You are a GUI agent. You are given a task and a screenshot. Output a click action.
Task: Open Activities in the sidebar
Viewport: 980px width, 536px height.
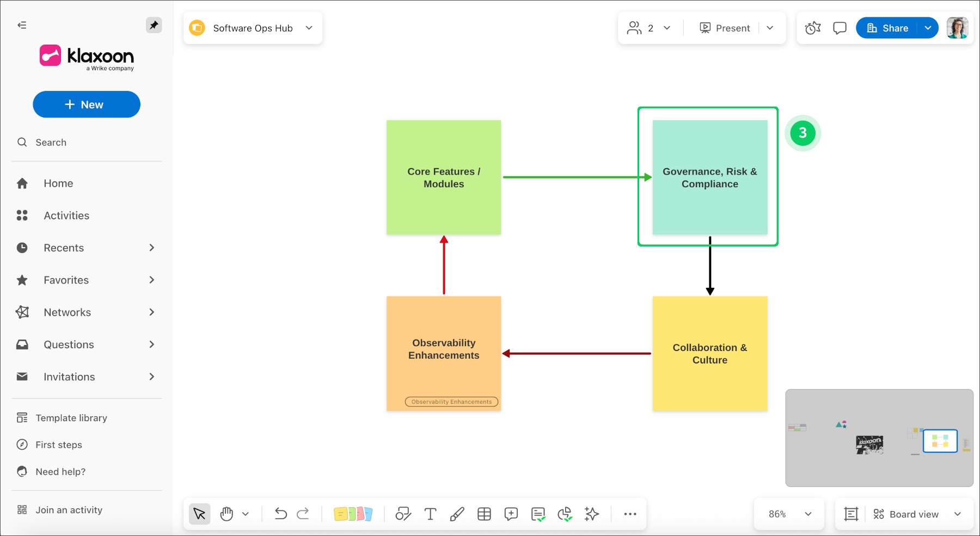pos(66,216)
